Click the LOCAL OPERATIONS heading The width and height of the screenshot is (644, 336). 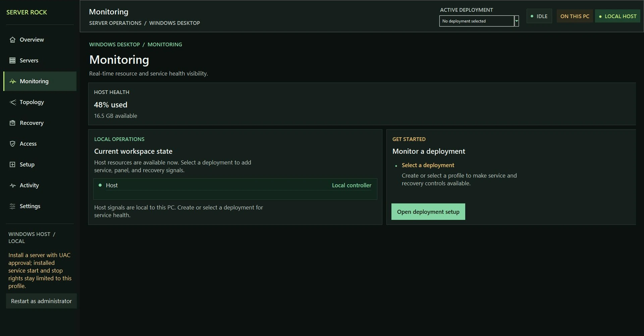point(119,139)
